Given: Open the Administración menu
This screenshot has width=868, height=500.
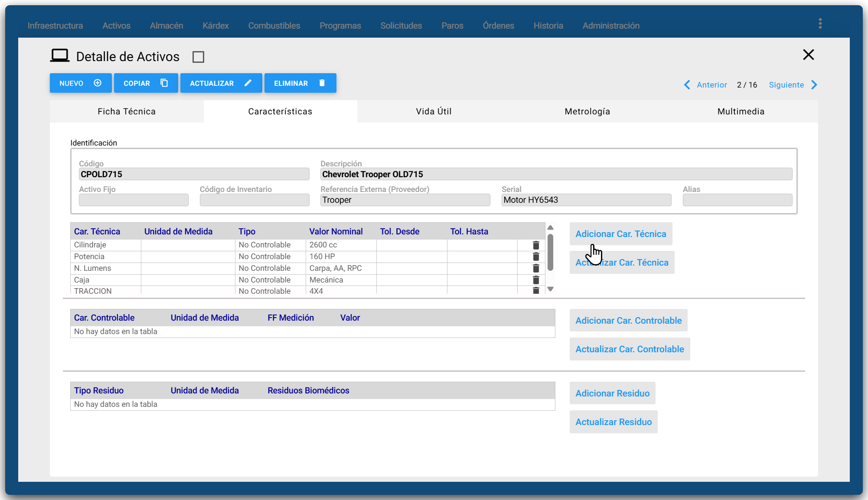Looking at the screenshot, I should 611,26.
